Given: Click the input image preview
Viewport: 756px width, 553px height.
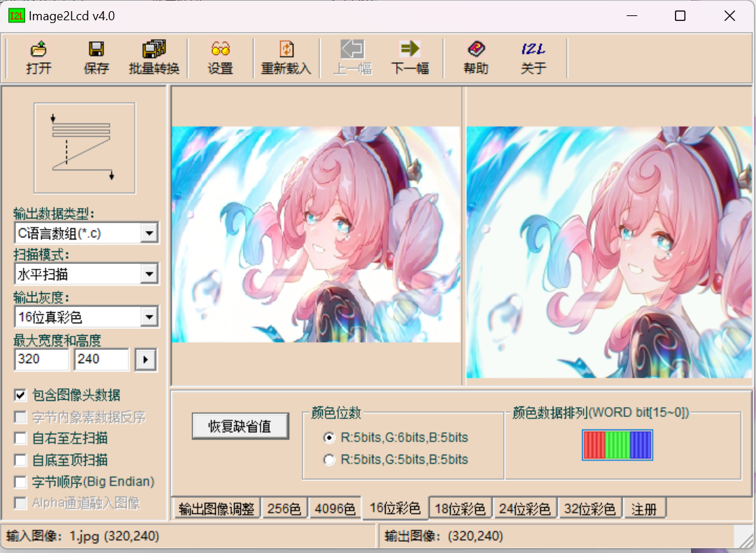Looking at the screenshot, I should 316,234.
